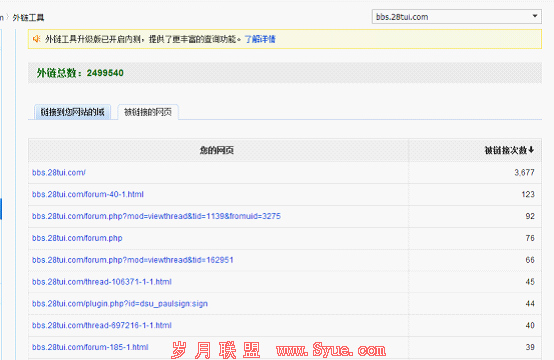This screenshot has height=360, width=554.
Task: Open the 了解详情 link
Action: click(x=260, y=39)
